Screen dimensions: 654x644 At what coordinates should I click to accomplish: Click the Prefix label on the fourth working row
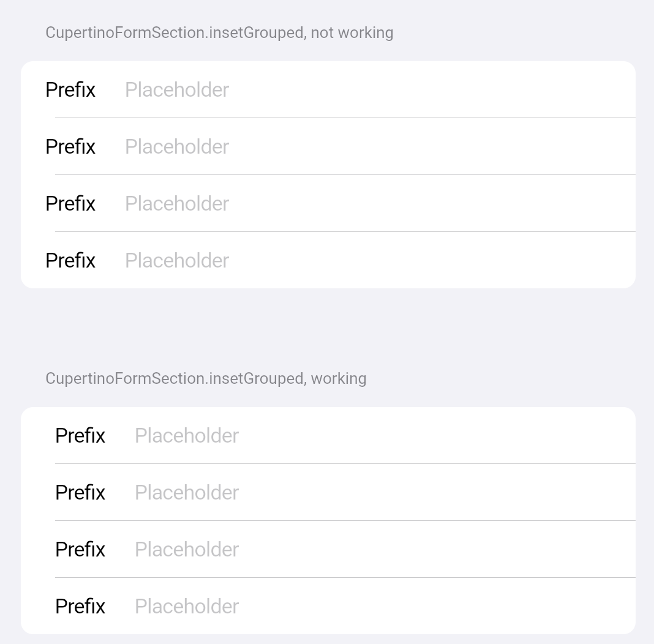(x=80, y=606)
